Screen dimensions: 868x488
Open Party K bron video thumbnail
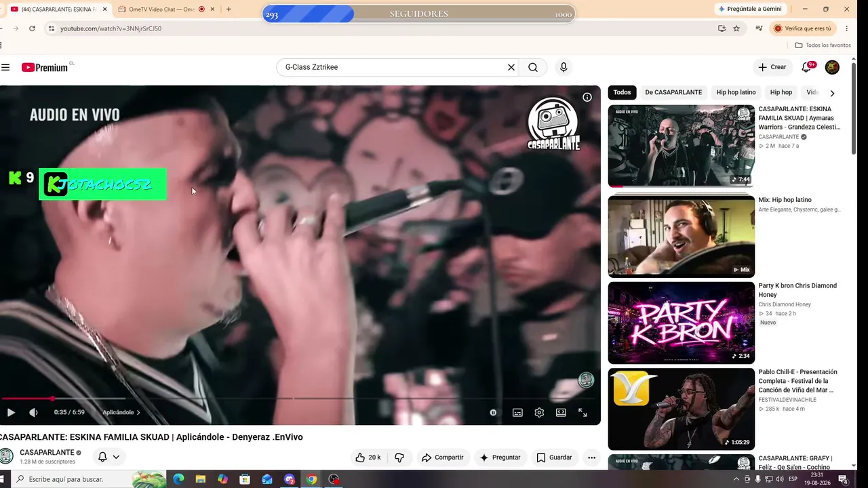coord(681,323)
